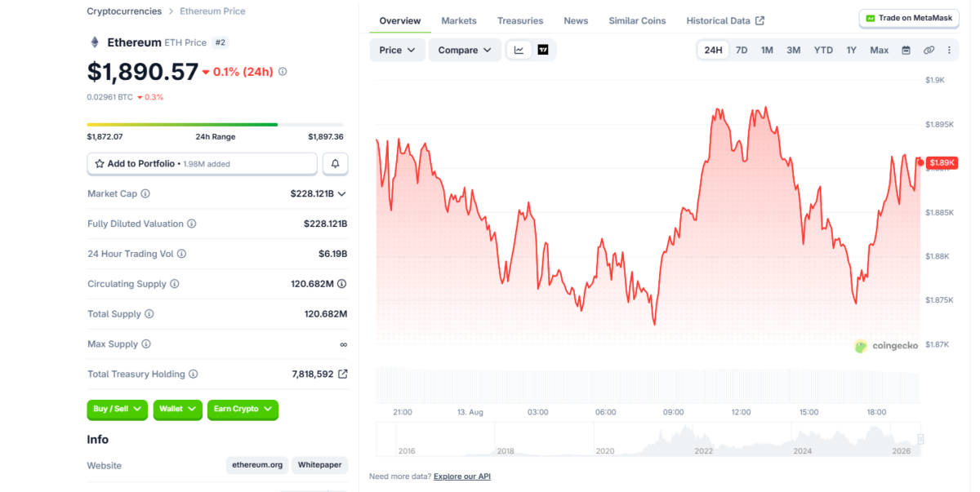The width and height of the screenshot is (980, 492).
Task: Click the #2 rank badge
Action: [x=220, y=42]
